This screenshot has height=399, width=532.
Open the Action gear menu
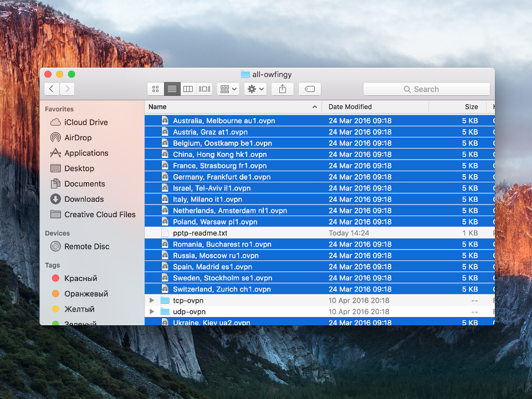click(255, 89)
